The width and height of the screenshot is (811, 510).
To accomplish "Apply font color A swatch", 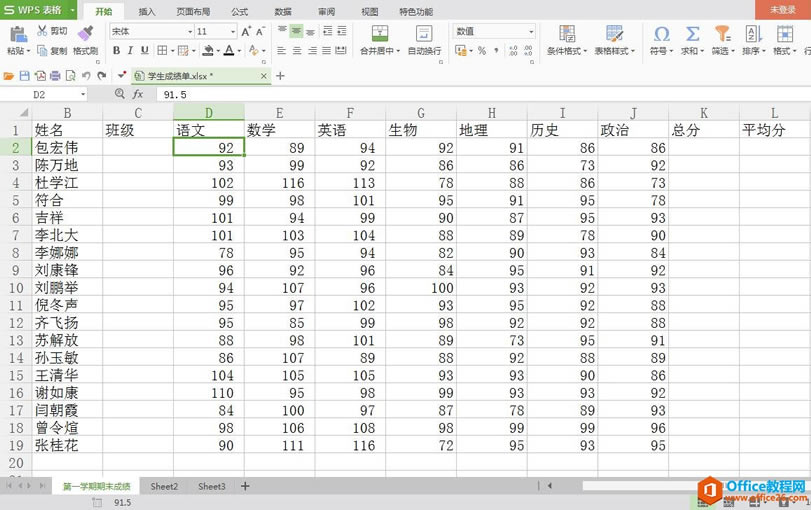I will pyautogui.click(x=229, y=51).
